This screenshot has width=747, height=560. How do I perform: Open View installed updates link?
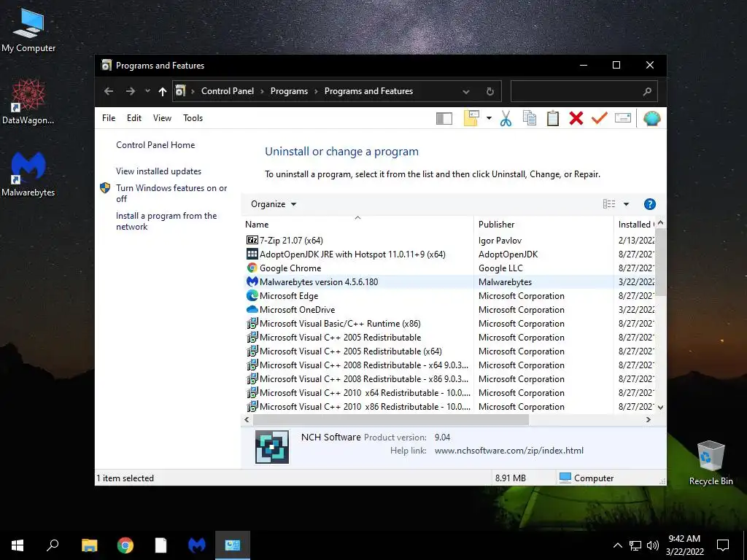tap(158, 171)
